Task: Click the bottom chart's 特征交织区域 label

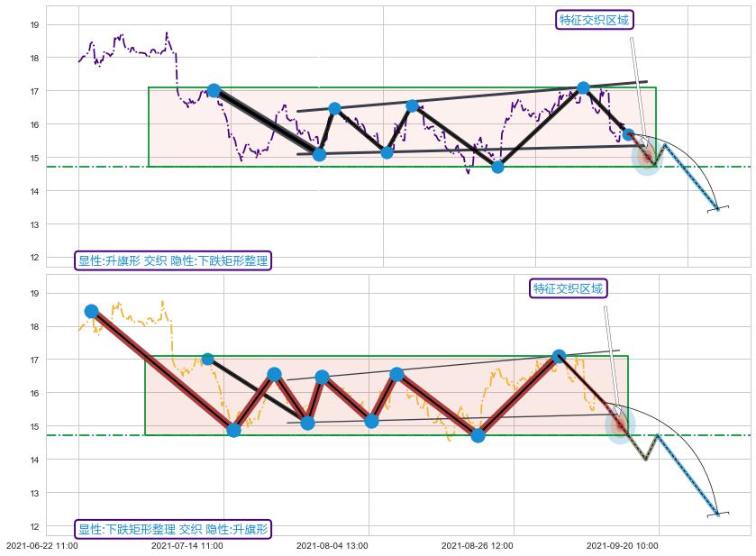Action: (x=568, y=288)
